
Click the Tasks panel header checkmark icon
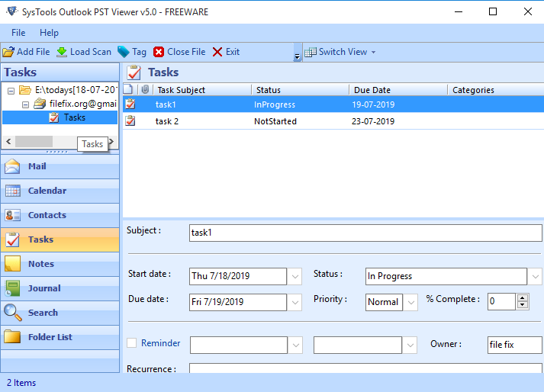coord(134,72)
